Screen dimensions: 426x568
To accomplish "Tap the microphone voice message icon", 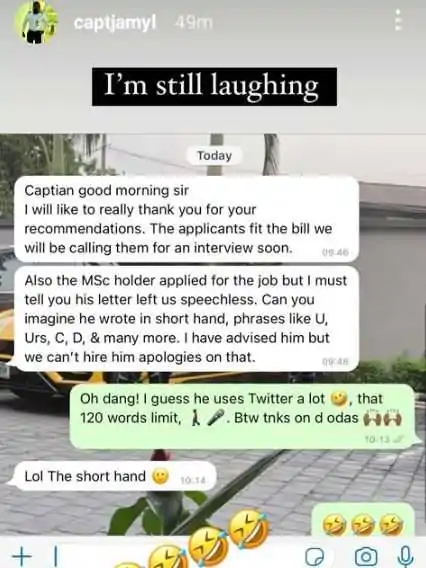I will tap(406, 556).
